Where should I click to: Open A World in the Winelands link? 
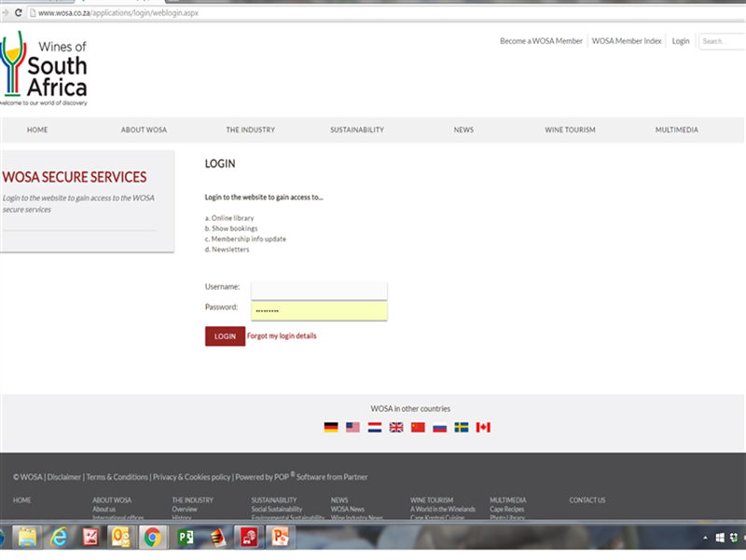[443, 509]
